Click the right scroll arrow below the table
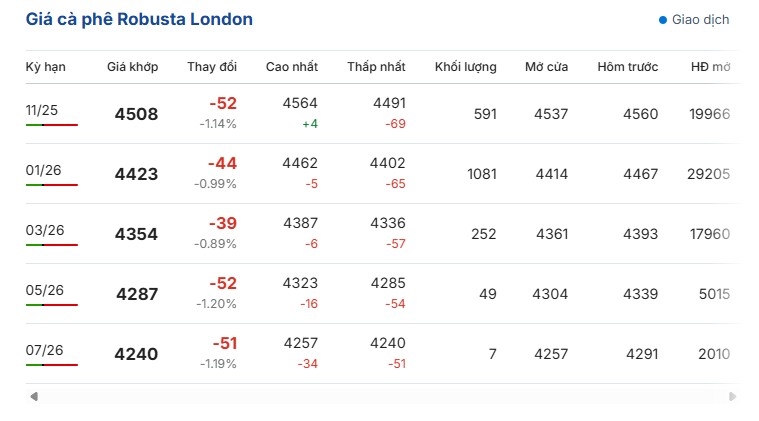The image size is (759, 421). tap(733, 397)
